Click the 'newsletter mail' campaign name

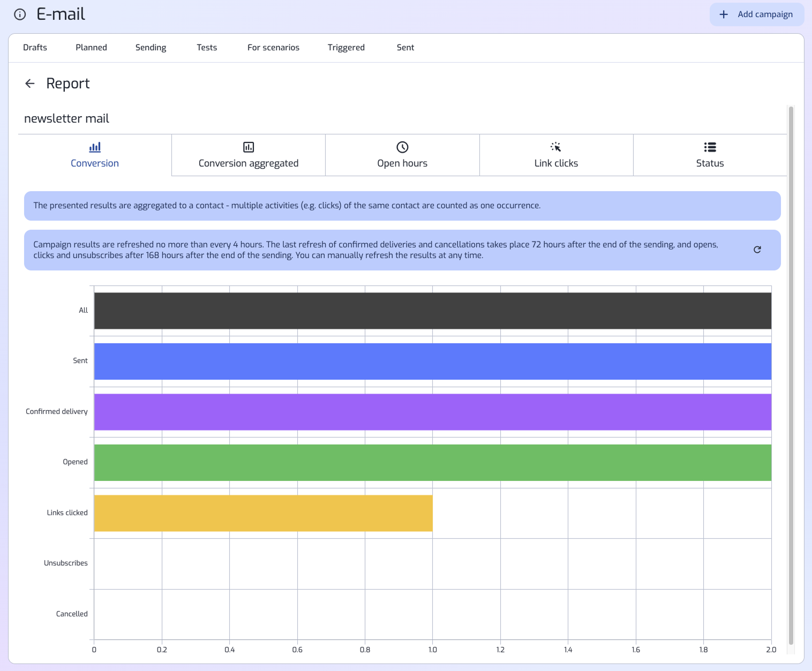click(x=66, y=119)
